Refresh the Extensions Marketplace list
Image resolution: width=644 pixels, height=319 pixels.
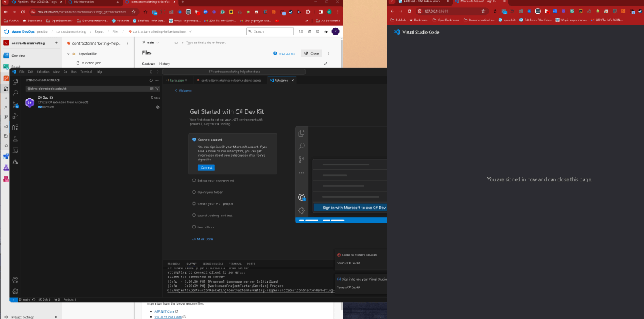151,80
